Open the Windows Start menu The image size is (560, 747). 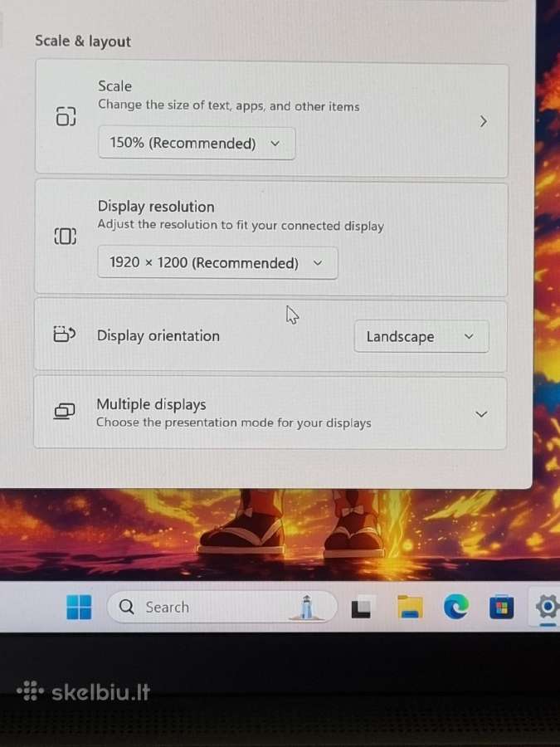79,607
